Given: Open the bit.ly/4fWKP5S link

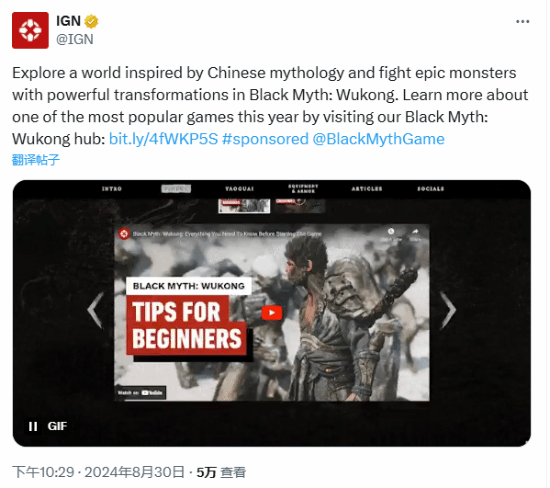Looking at the screenshot, I should point(163,139).
